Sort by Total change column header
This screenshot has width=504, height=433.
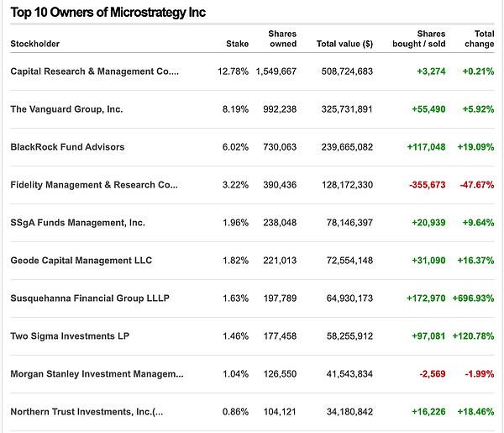(477, 39)
